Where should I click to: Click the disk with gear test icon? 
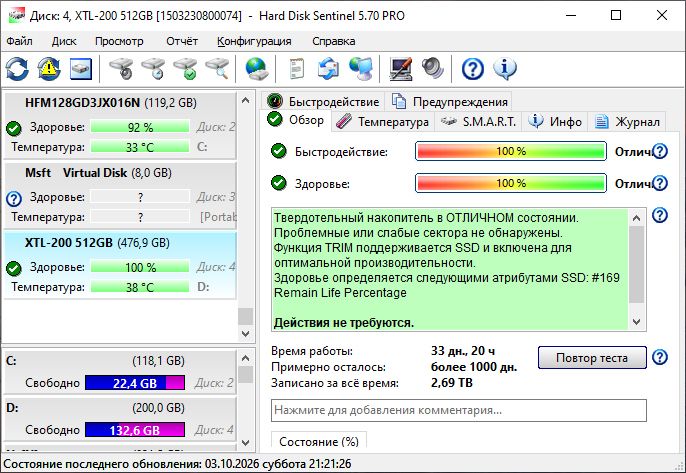121,69
